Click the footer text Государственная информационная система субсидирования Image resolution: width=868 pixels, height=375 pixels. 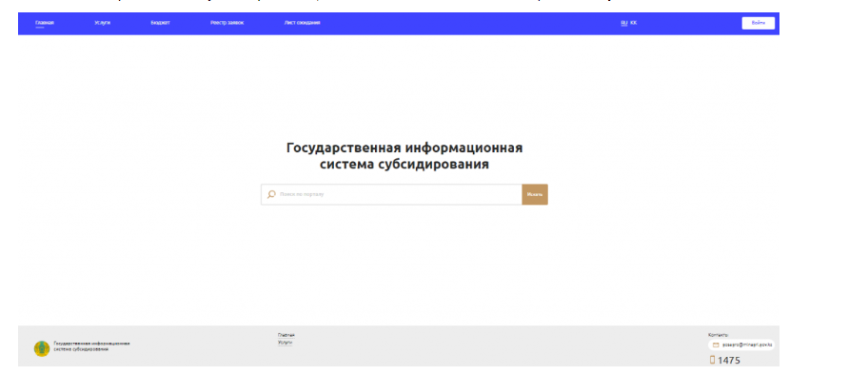coord(91,346)
